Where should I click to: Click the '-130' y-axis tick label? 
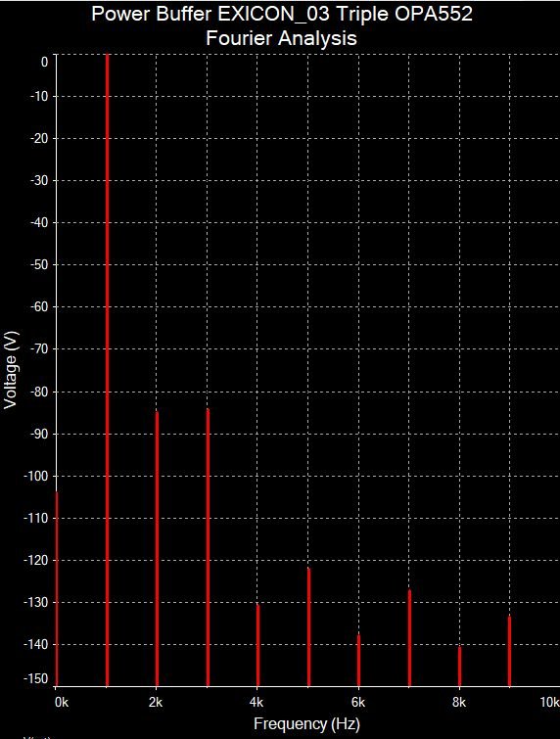tap(36, 602)
